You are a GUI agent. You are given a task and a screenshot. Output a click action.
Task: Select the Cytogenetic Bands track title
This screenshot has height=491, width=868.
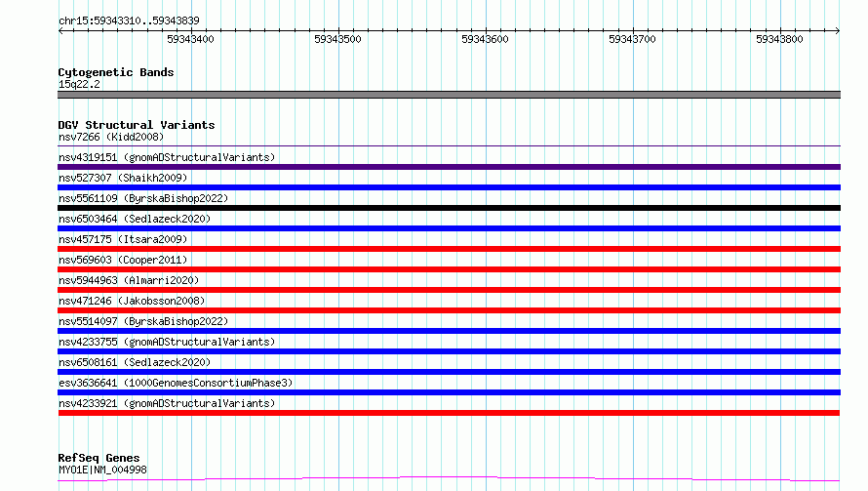tap(116, 72)
